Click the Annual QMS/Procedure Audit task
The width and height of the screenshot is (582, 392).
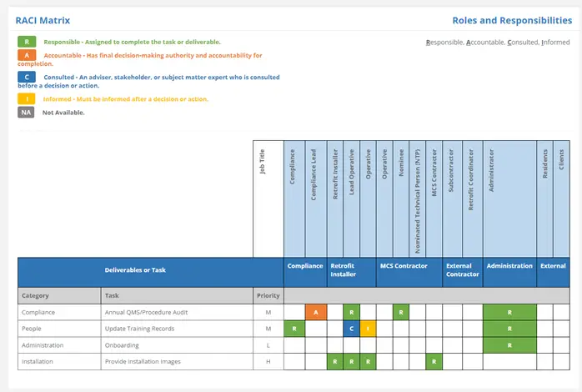177,312
